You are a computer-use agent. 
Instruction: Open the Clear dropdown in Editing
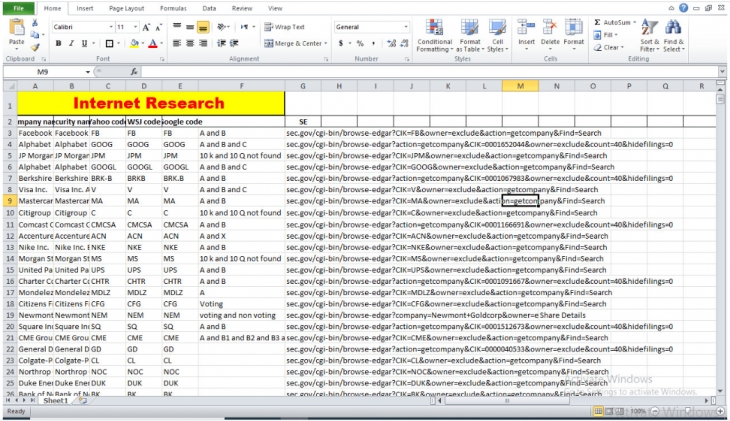pos(608,48)
